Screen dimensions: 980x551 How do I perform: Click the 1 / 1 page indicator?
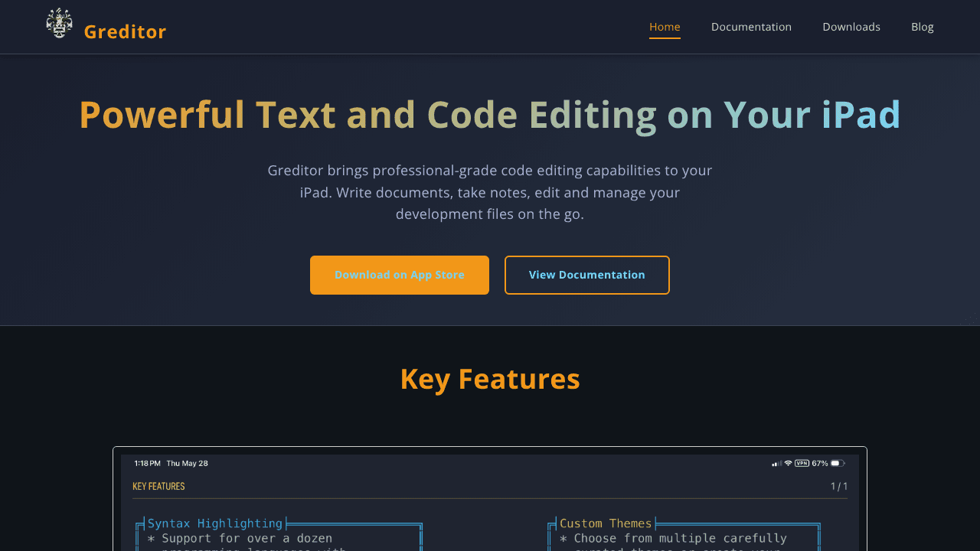839,486
